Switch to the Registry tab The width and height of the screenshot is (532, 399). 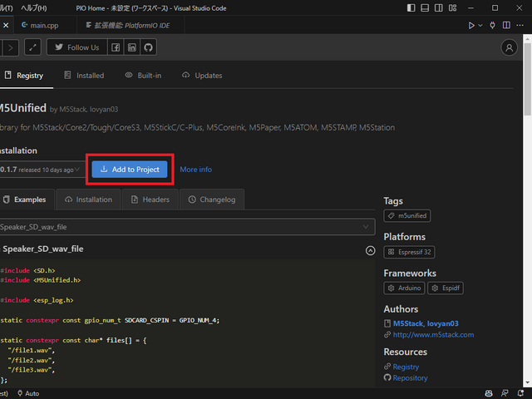pyautogui.click(x=24, y=76)
